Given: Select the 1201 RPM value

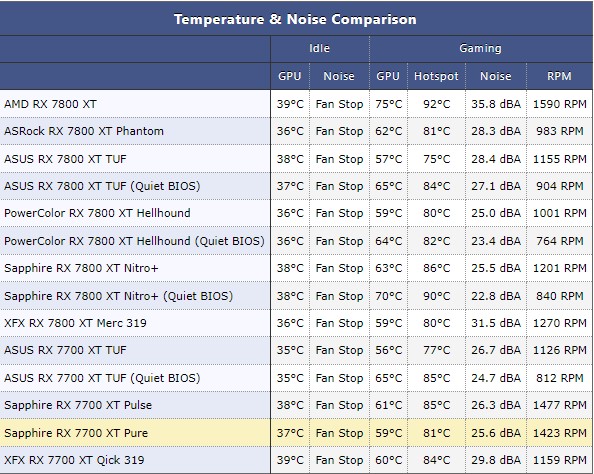Looking at the screenshot, I should pyautogui.click(x=560, y=268).
